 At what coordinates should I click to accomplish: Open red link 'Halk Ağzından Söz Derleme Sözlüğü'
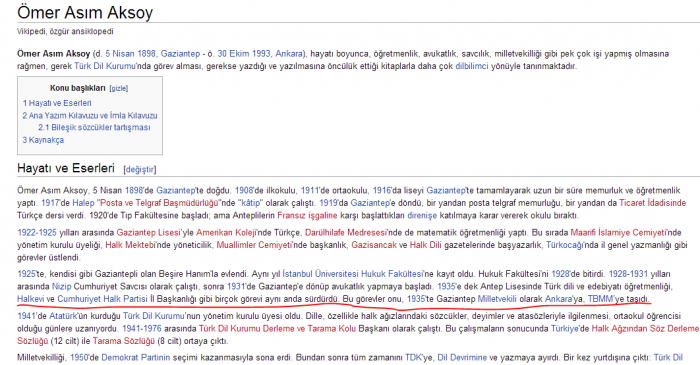pos(358,335)
